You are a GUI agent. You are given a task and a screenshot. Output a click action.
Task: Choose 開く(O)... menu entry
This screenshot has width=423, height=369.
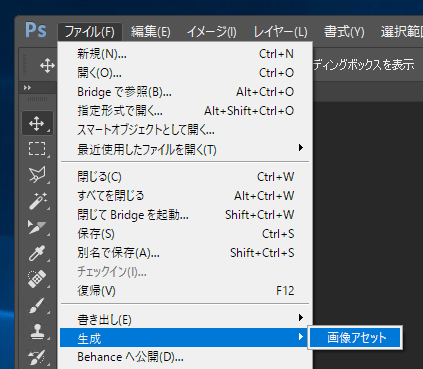[x=185, y=73]
